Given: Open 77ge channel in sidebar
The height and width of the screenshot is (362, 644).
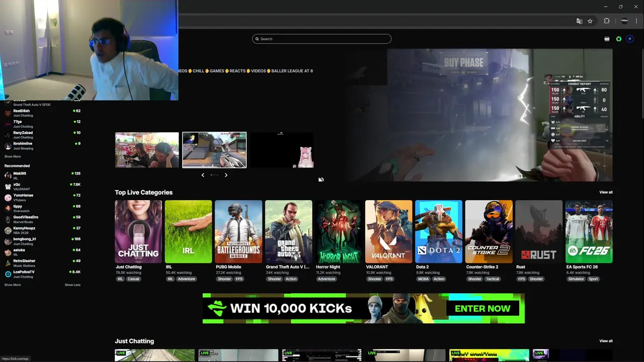Looking at the screenshot, I should point(42,124).
